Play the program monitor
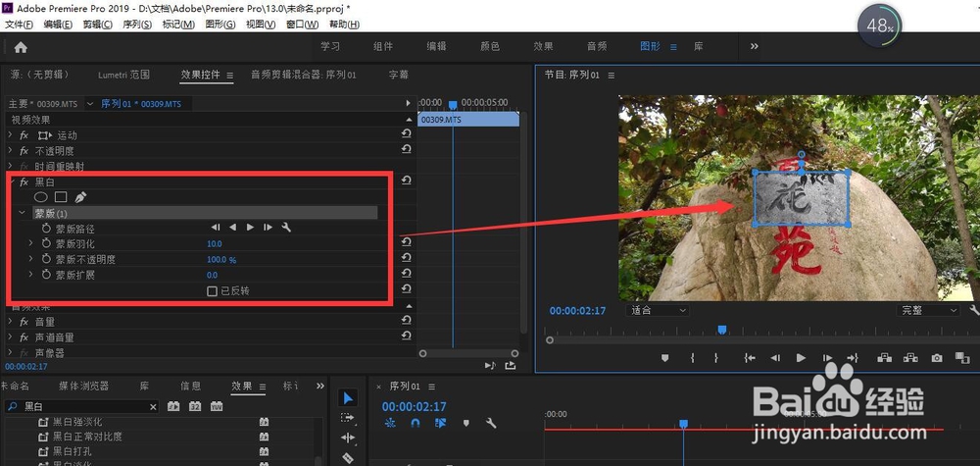980x466 pixels. click(801, 358)
